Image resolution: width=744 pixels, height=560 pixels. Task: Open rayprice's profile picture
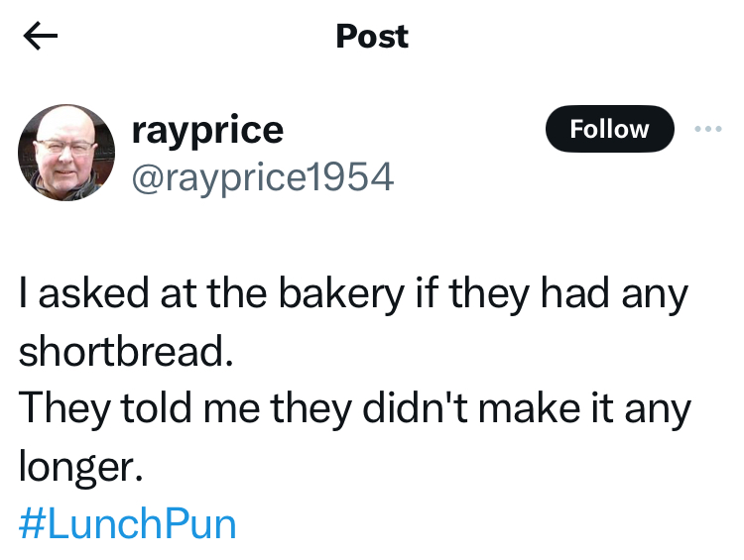66,153
